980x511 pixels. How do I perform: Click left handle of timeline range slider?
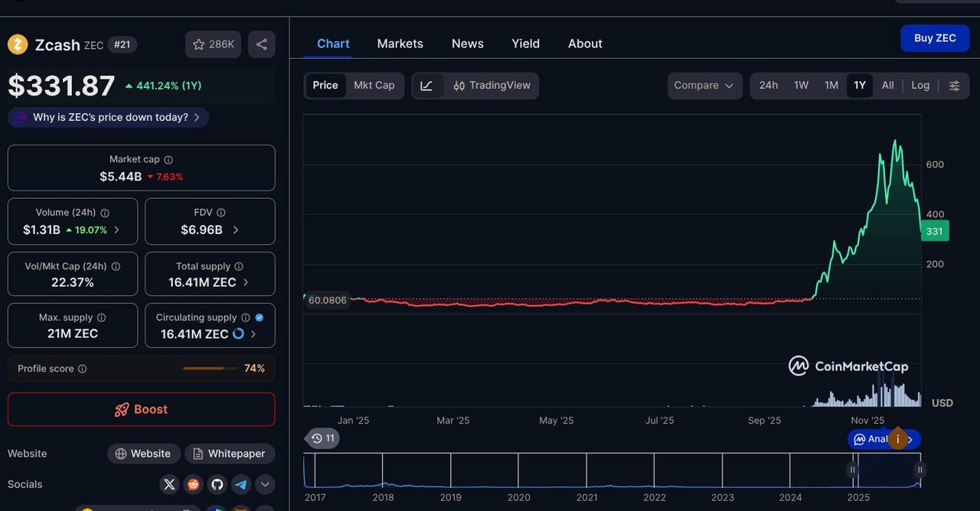852,470
